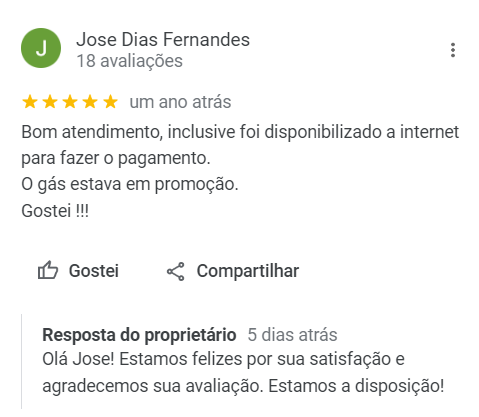The width and height of the screenshot is (479, 417).
Task: Click the 'Gostei !!!' review text line
Action: [55, 211]
